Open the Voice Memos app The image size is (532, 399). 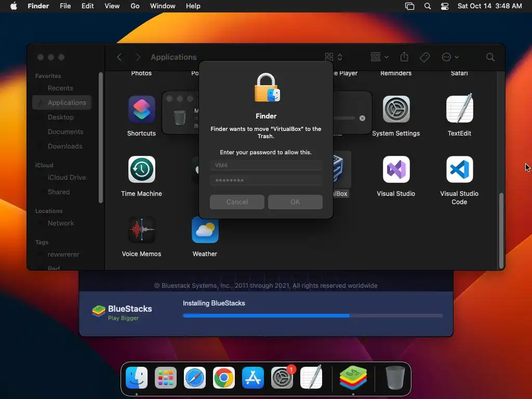(x=141, y=230)
